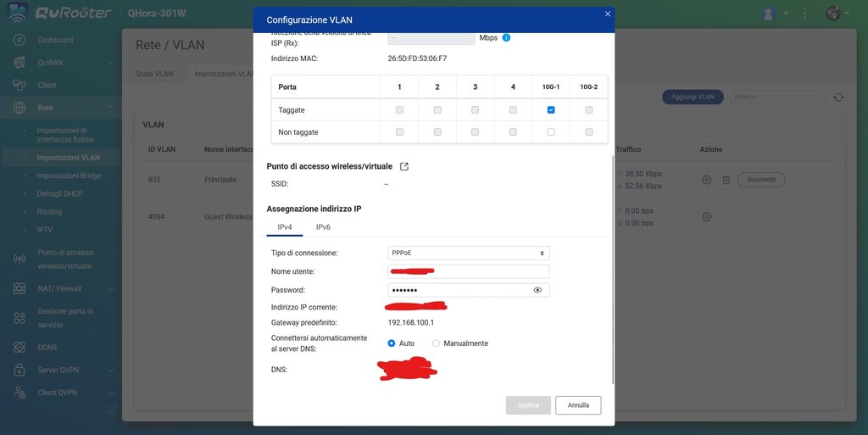
Task: Open the three-dot more options menu
Action: [804, 14]
